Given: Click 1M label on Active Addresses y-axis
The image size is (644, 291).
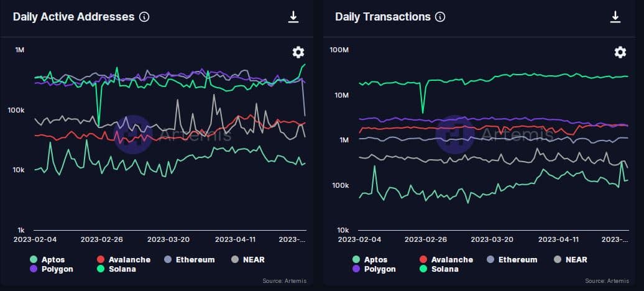Looking at the screenshot, I should pos(20,50).
